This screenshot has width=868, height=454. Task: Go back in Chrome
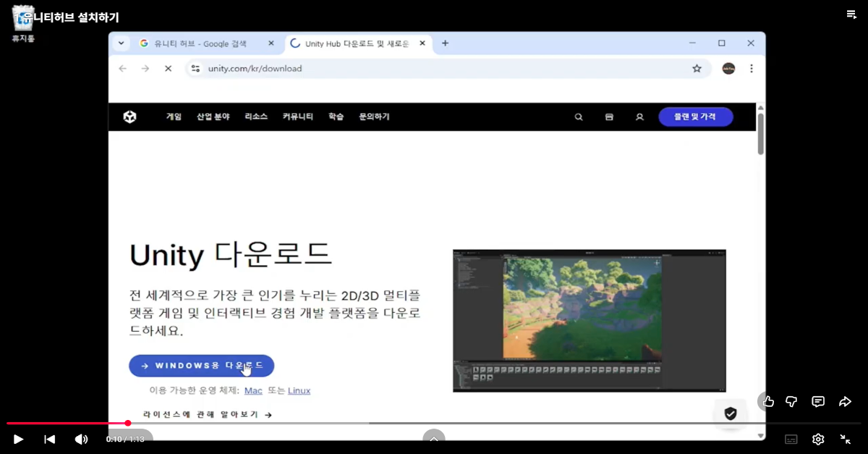122,68
